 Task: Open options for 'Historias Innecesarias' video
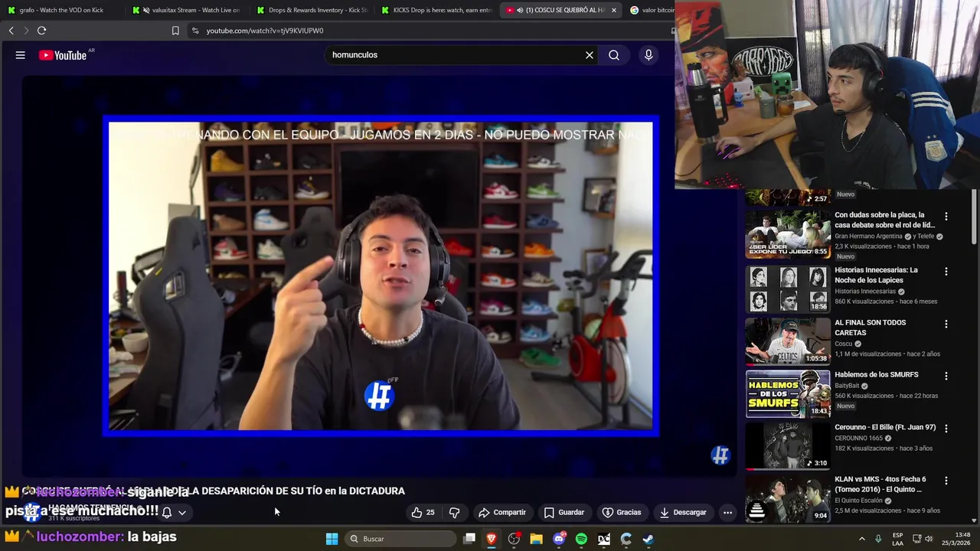946,272
